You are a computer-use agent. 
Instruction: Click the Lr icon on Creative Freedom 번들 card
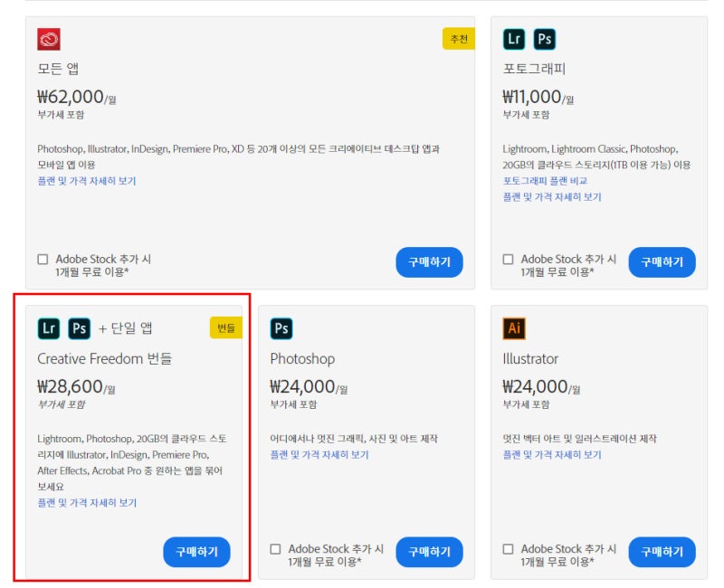click(x=49, y=328)
